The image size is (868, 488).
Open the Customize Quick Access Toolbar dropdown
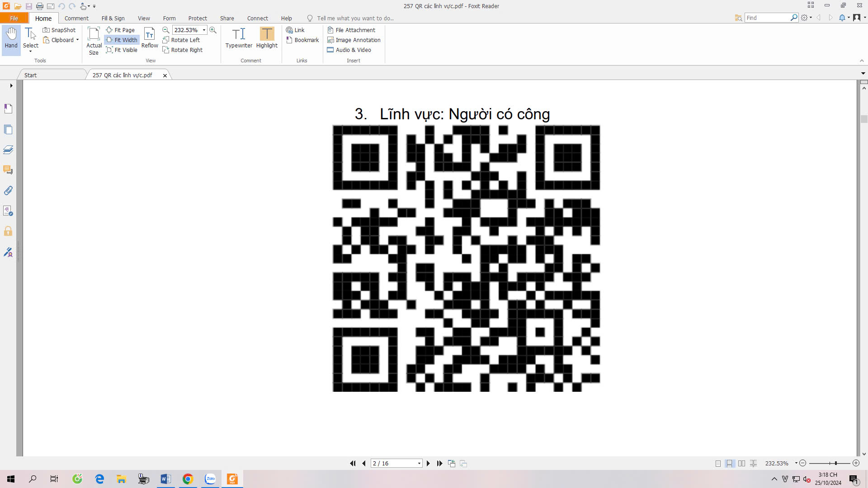[x=94, y=6]
